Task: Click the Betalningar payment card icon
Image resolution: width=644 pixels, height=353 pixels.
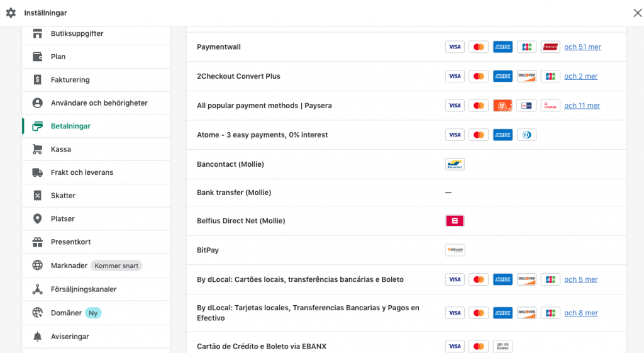Action: (x=37, y=126)
